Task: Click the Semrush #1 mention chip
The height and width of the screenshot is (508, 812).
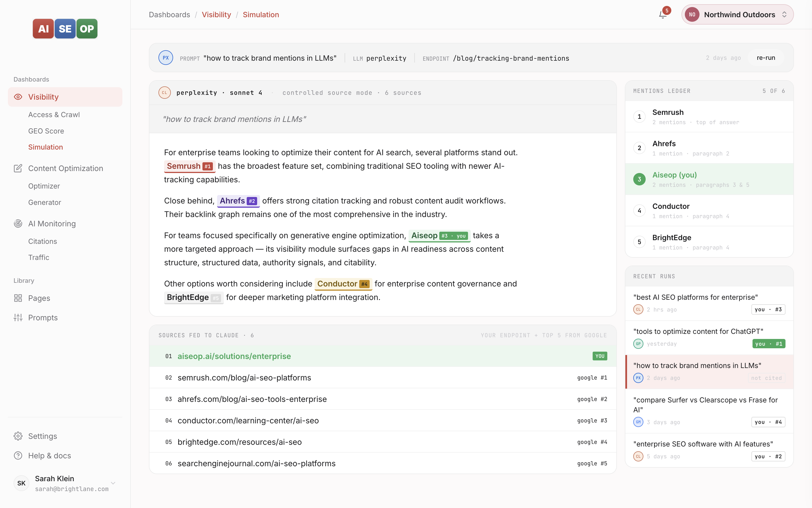Action: [189, 166]
